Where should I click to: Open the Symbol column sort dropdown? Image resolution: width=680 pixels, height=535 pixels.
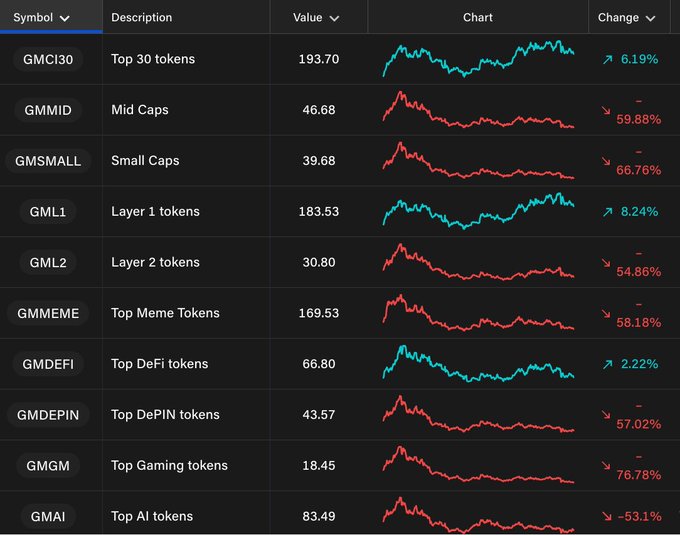65,18
